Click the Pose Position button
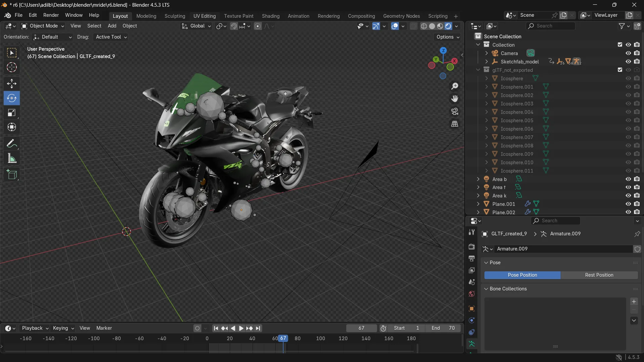The width and height of the screenshot is (644, 362). tap(522, 275)
